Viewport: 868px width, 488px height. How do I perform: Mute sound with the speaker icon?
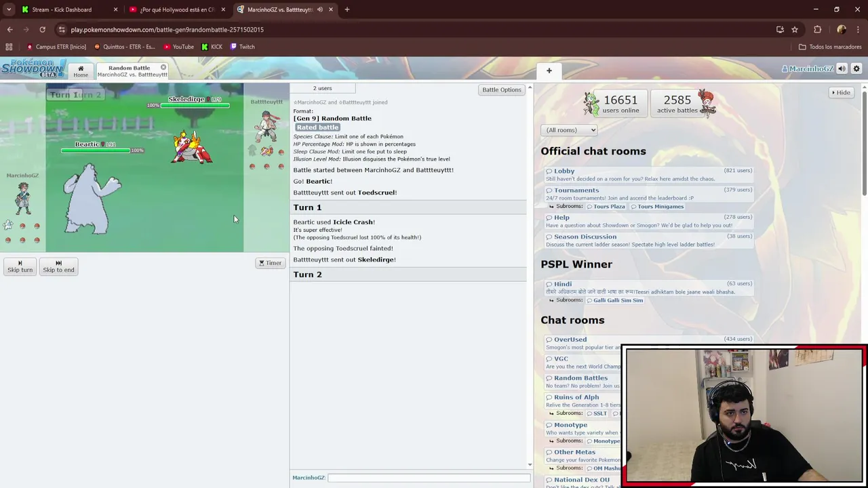(842, 68)
